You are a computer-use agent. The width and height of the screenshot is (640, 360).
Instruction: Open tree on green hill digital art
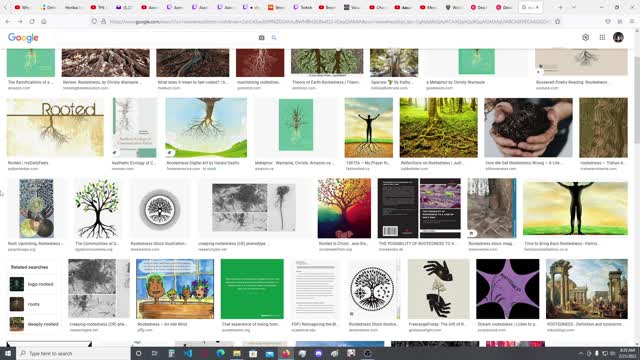coord(206,127)
